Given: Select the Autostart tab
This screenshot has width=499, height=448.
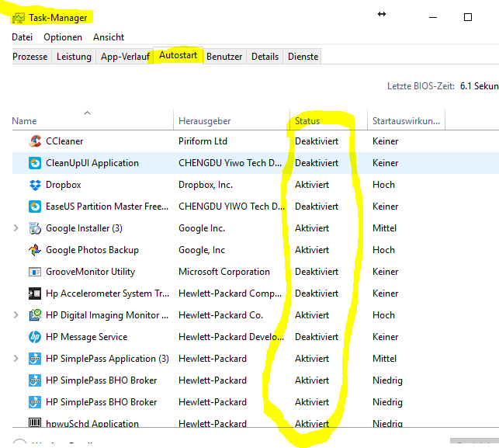Looking at the screenshot, I should pos(178,55).
